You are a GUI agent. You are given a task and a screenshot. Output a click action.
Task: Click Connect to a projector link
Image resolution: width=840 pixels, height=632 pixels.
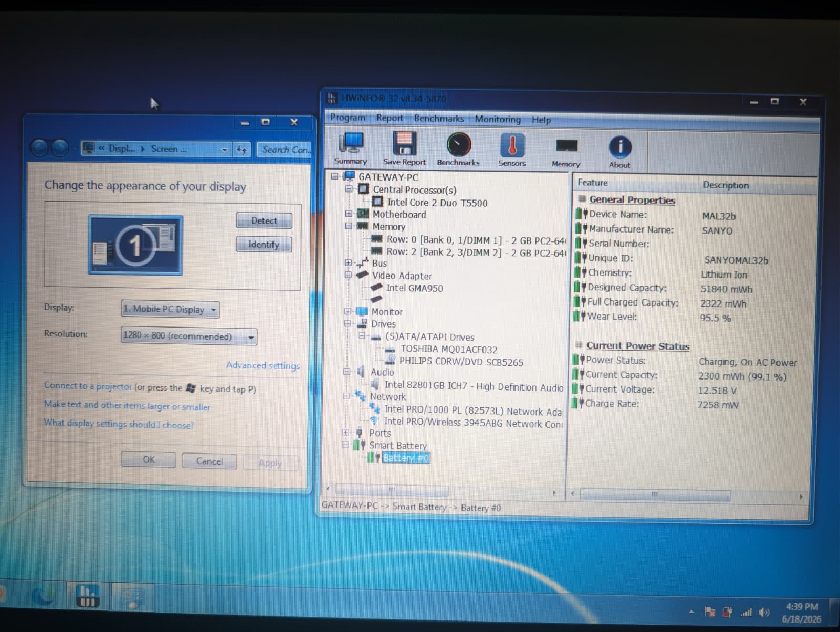(x=88, y=386)
